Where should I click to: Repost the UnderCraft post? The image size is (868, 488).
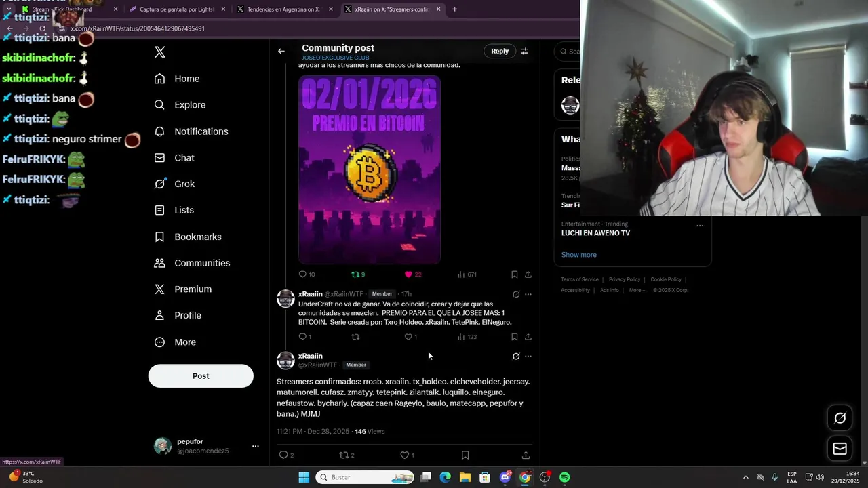[x=355, y=337]
